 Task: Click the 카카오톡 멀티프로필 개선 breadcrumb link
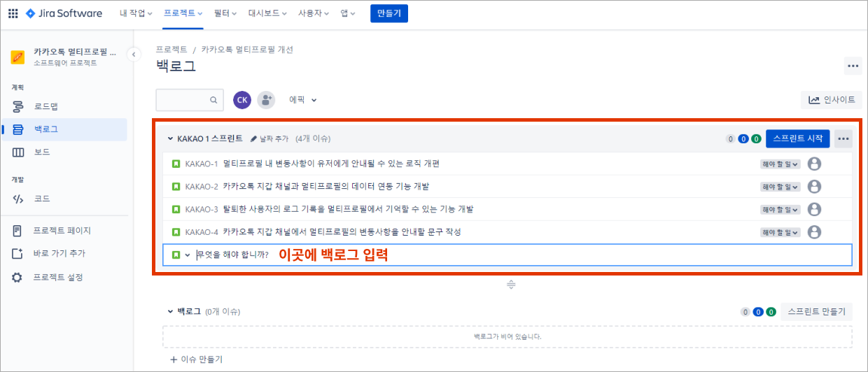247,50
